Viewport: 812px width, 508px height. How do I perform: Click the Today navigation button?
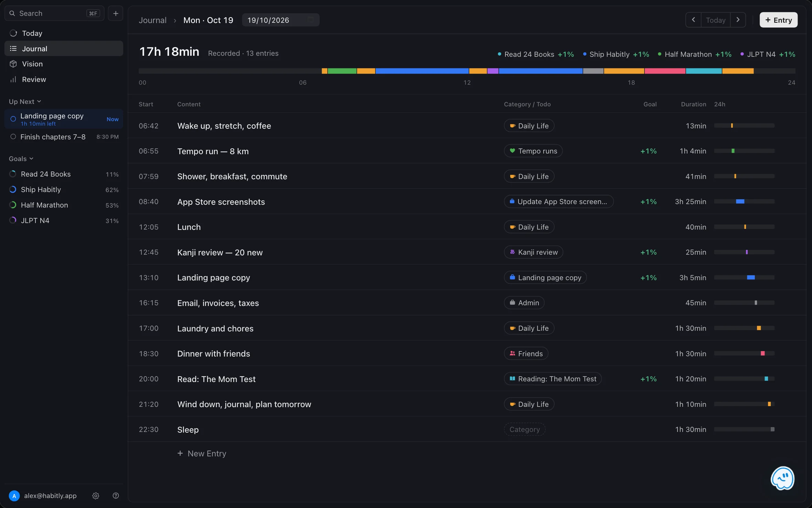pos(716,20)
